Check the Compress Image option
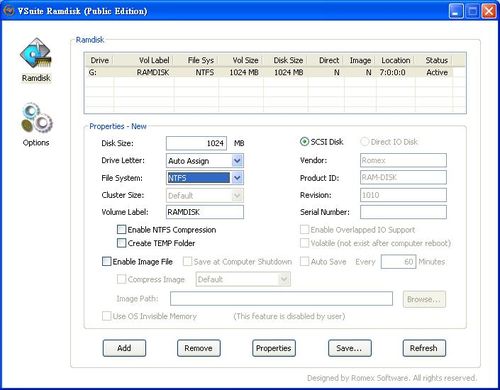Viewport: 500px width, 390px height. 121,279
